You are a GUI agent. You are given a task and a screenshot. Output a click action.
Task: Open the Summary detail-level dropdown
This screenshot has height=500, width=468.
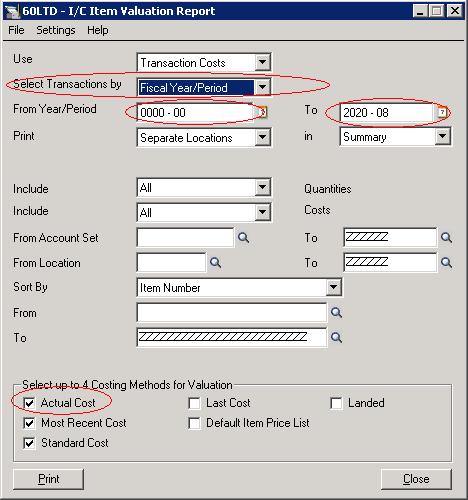click(x=443, y=137)
